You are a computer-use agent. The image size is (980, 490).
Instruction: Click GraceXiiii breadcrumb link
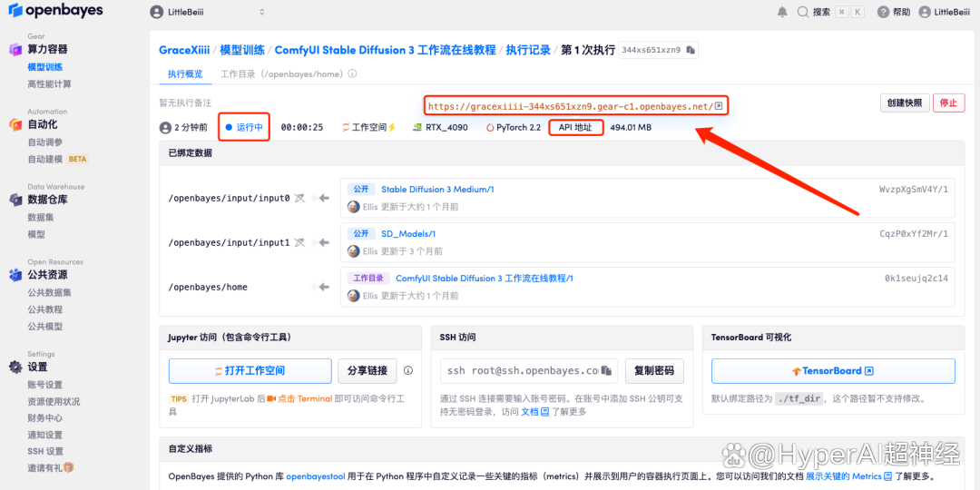click(x=183, y=50)
